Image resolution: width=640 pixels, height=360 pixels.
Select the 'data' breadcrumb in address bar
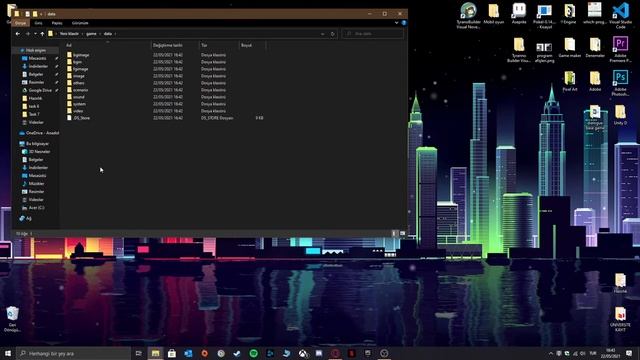coord(108,34)
